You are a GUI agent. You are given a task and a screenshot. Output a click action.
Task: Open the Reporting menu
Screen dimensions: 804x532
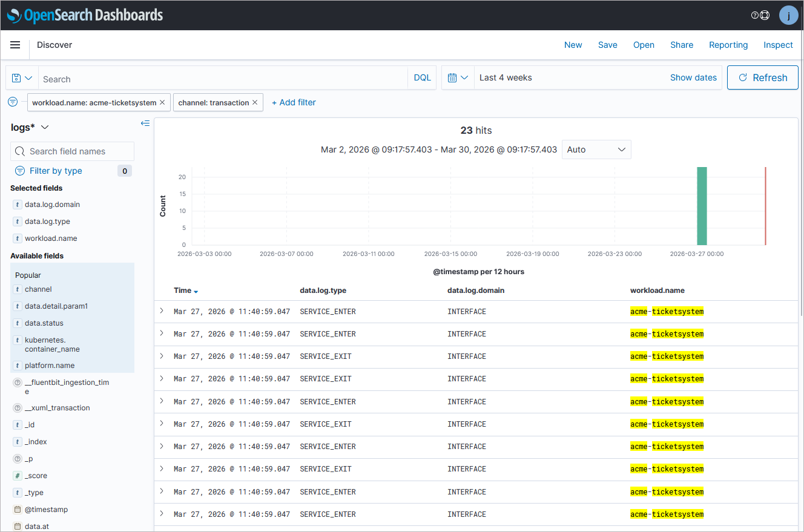tap(728, 45)
